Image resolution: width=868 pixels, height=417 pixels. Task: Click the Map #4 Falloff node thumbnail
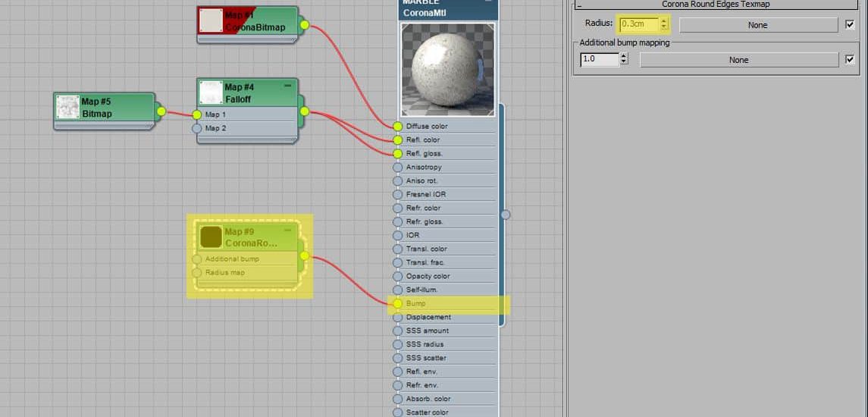[x=210, y=92]
